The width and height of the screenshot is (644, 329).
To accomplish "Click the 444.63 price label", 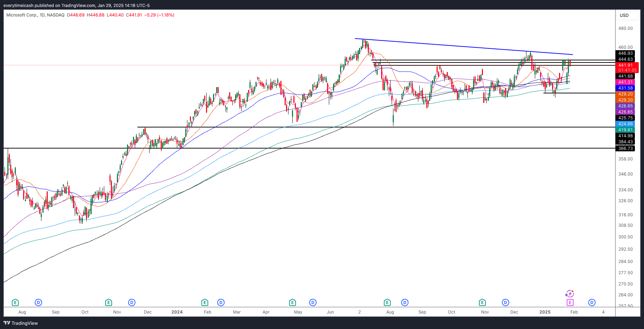I will click(x=625, y=59).
